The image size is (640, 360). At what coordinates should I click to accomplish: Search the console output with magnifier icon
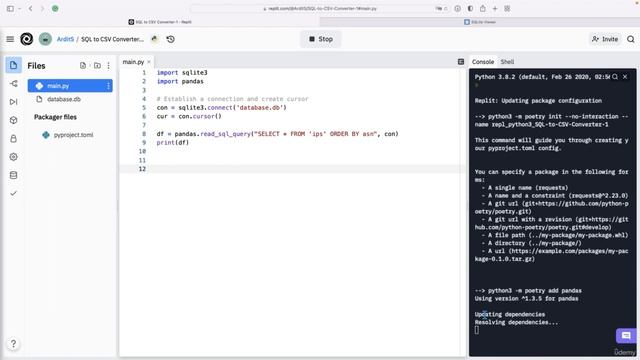coord(615,77)
